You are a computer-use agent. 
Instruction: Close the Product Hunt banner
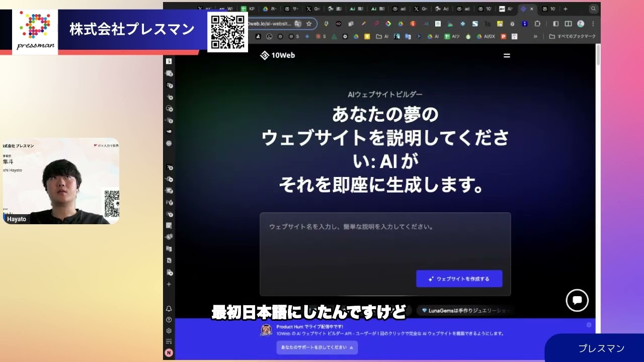tap(589, 325)
